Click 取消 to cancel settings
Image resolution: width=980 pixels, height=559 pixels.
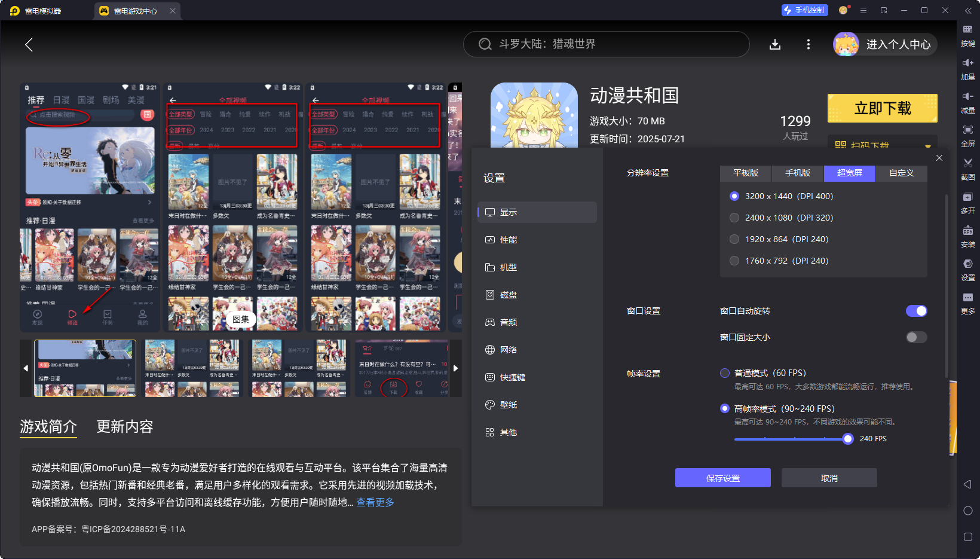click(829, 478)
